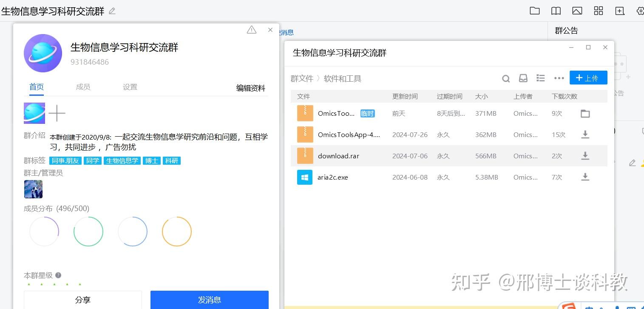The height and width of the screenshot is (309, 644).
Task: Download aria2c.exe using its download icon
Action: [x=585, y=177]
